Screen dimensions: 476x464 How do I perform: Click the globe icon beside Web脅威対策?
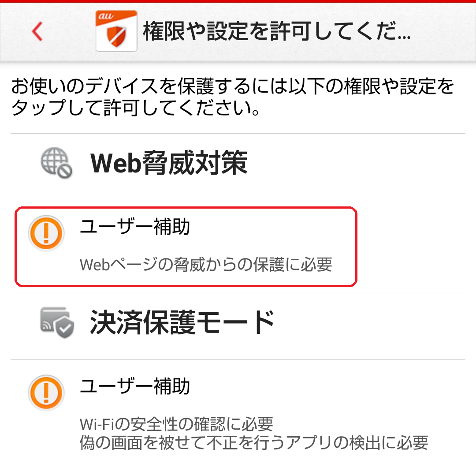point(56,163)
